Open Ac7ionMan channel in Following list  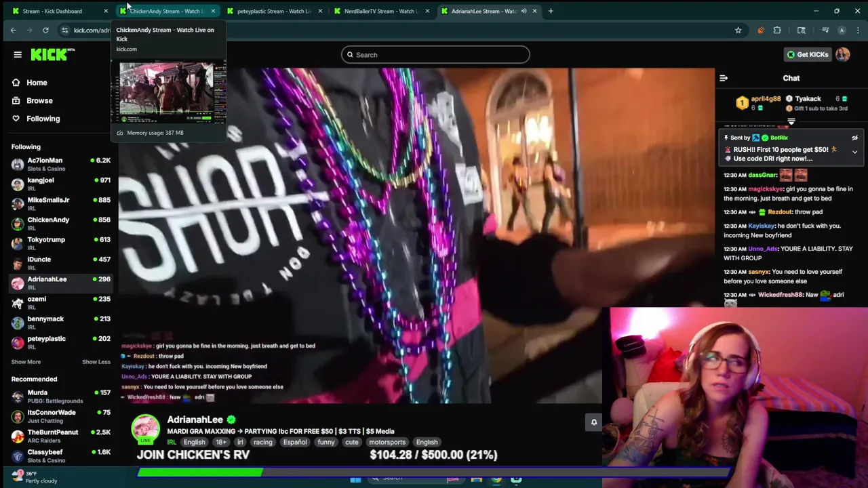coord(60,164)
